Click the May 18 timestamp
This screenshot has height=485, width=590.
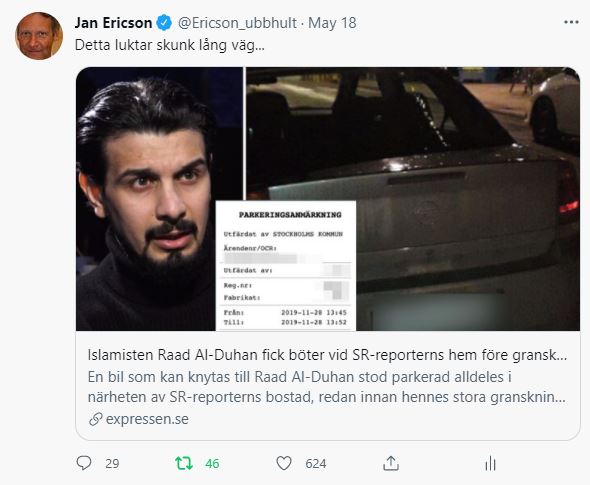(332, 23)
